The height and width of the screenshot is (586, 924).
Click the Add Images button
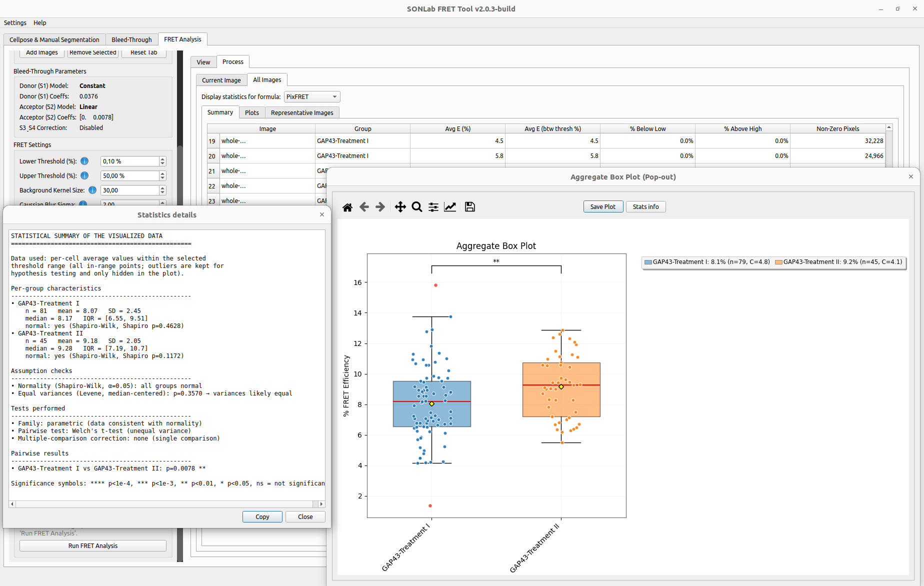pyautogui.click(x=42, y=52)
